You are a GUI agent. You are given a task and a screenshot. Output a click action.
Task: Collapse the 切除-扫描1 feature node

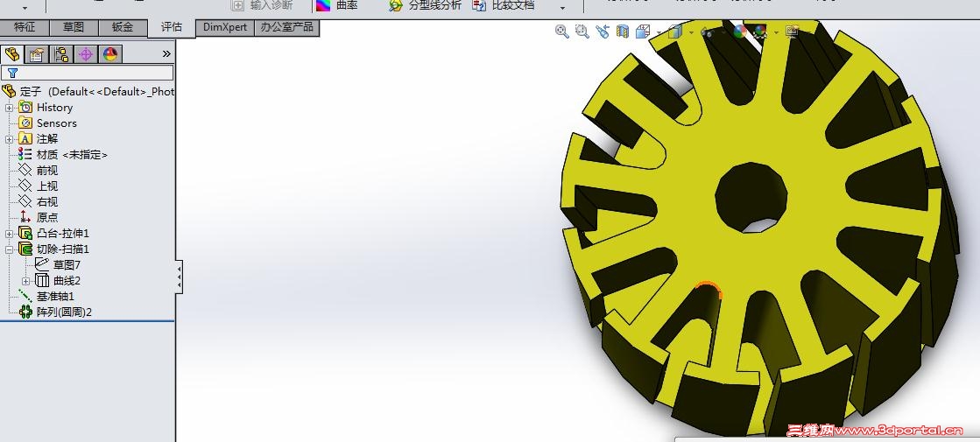tap(9, 249)
